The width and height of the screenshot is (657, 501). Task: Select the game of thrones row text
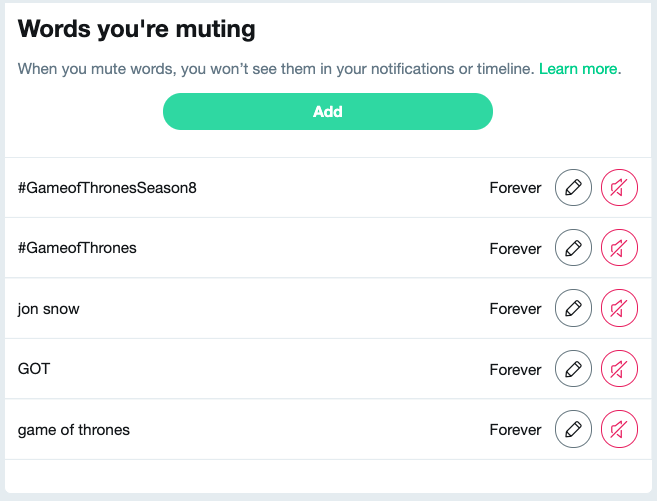(74, 430)
